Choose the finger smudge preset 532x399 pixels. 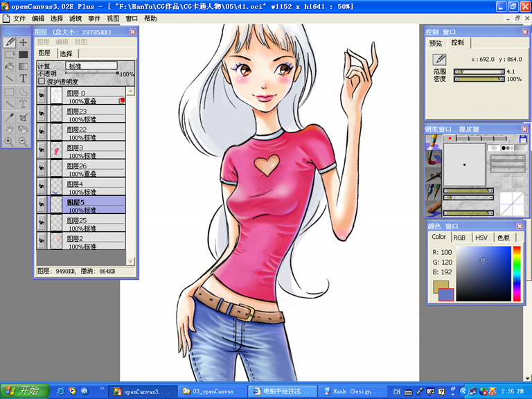(x=433, y=208)
